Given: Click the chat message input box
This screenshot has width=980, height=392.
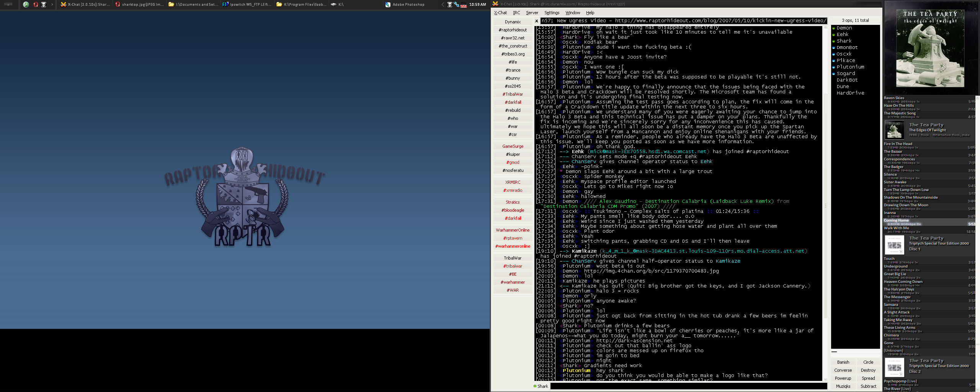Looking at the screenshot, I should (x=689, y=386).
